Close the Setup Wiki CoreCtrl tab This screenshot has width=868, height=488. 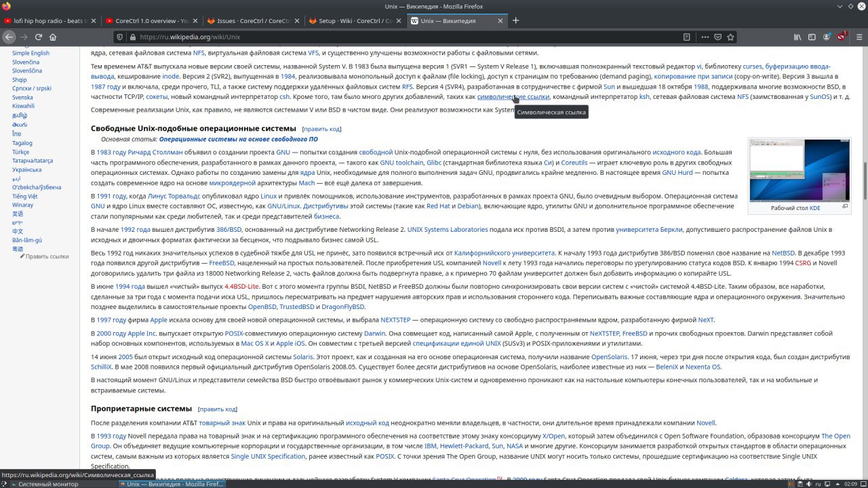[x=398, y=21]
